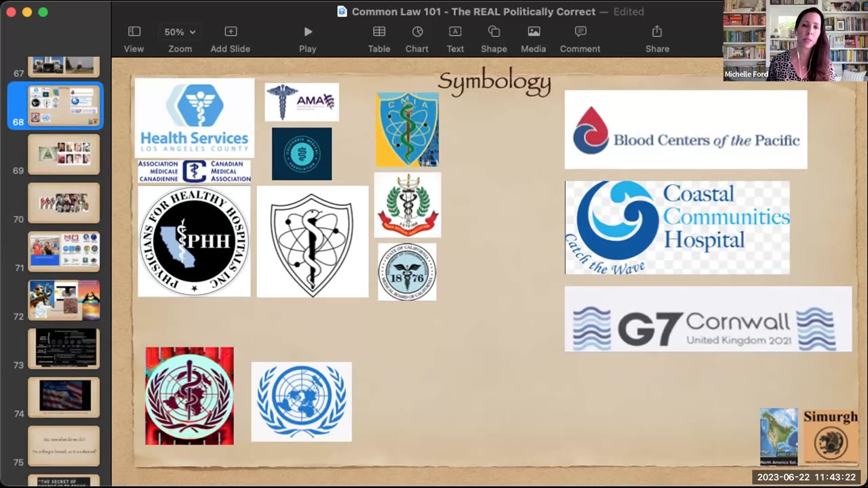
Task: Click Michelle Ford's video feed
Action: tap(795, 41)
